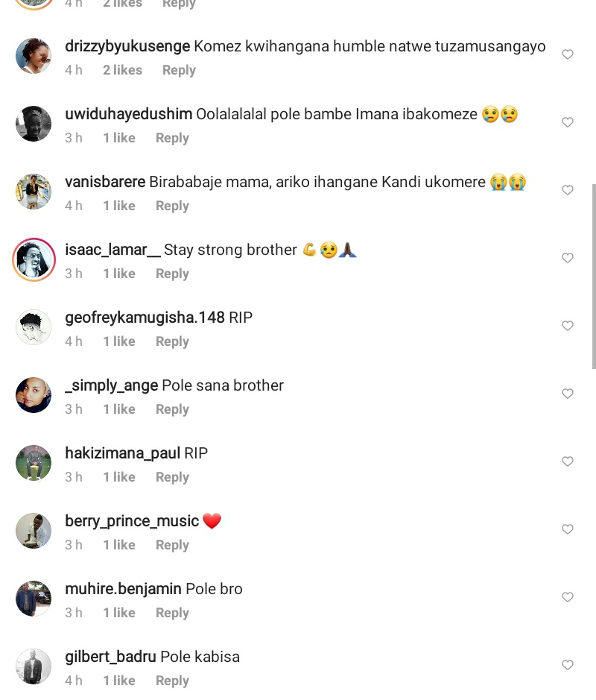Reply to gilbert_badru's comment
Viewport: 596px width, 700px height.
pos(172,681)
